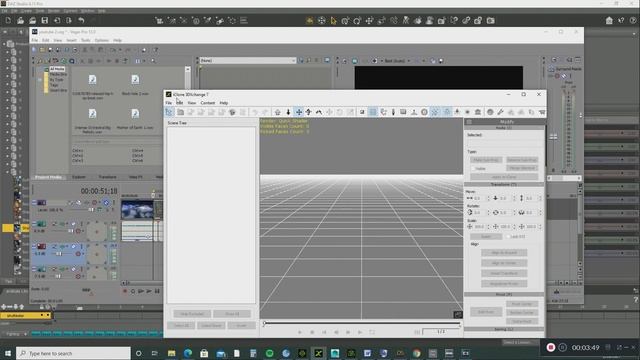The image size is (640, 360).
Task: Click the undo icon in DAZ Studio toolbar
Action: (x=81, y=20)
